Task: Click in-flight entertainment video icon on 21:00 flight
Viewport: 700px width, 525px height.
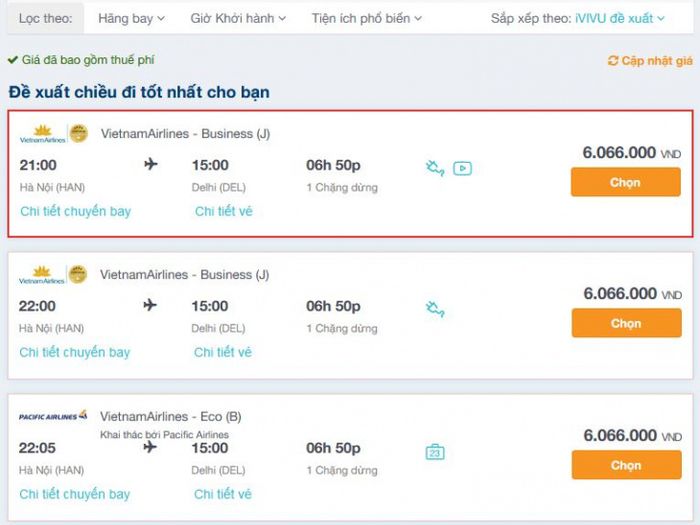Action: (x=462, y=168)
